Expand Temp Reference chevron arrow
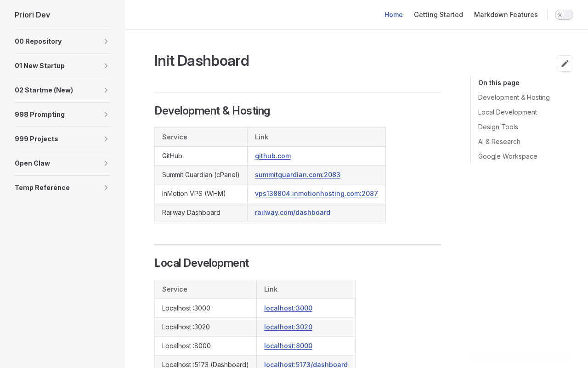588x368 pixels. (106, 188)
